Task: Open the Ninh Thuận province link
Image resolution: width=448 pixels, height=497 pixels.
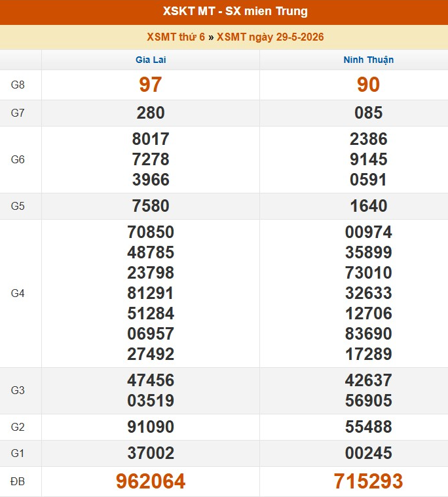Action: (369, 60)
